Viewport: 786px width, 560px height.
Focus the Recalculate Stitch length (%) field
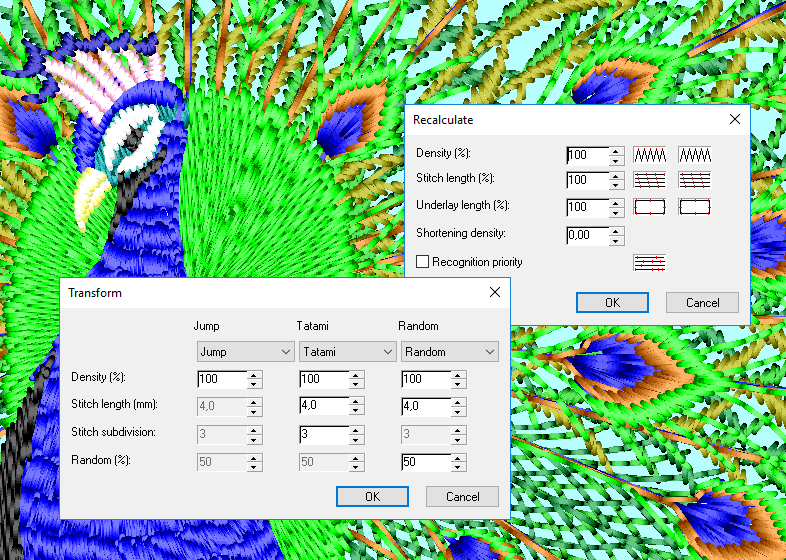(x=587, y=180)
